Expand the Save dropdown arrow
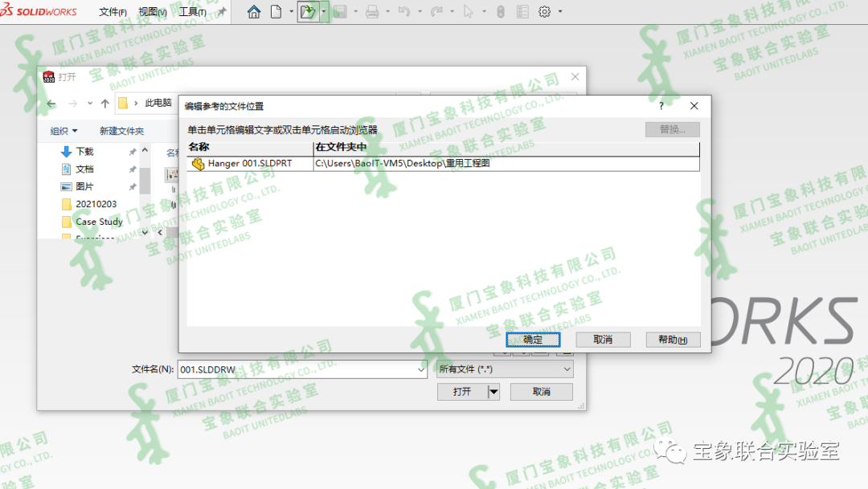This screenshot has height=489, width=868. coord(355,11)
